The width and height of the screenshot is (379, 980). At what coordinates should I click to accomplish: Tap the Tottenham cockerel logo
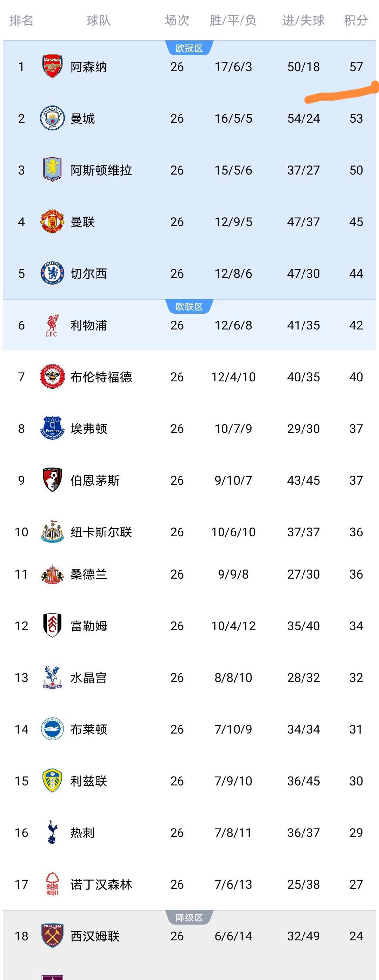click(x=52, y=832)
